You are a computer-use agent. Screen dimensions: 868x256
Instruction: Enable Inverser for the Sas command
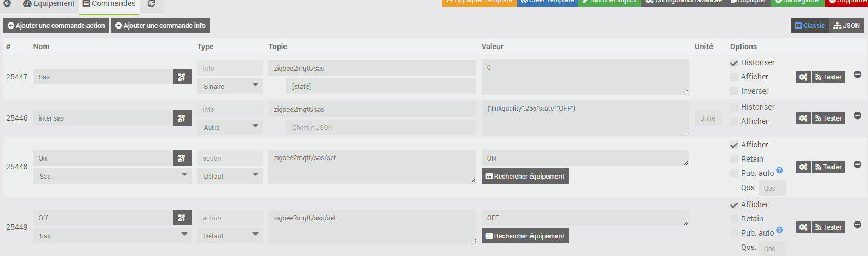point(734,92)
